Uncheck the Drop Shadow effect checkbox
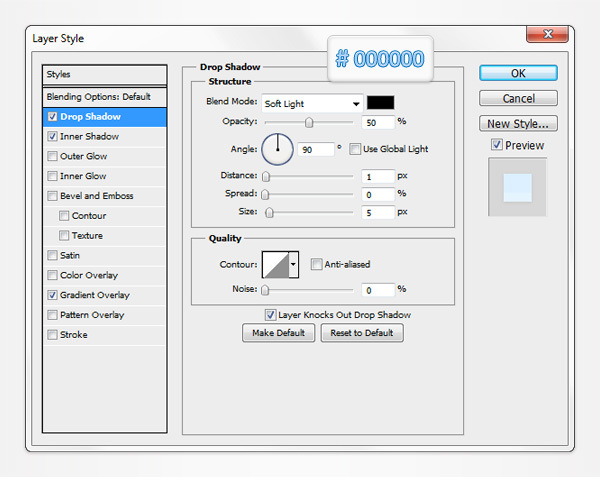This screenshot has width=600, height=477. tap(52, 117)
